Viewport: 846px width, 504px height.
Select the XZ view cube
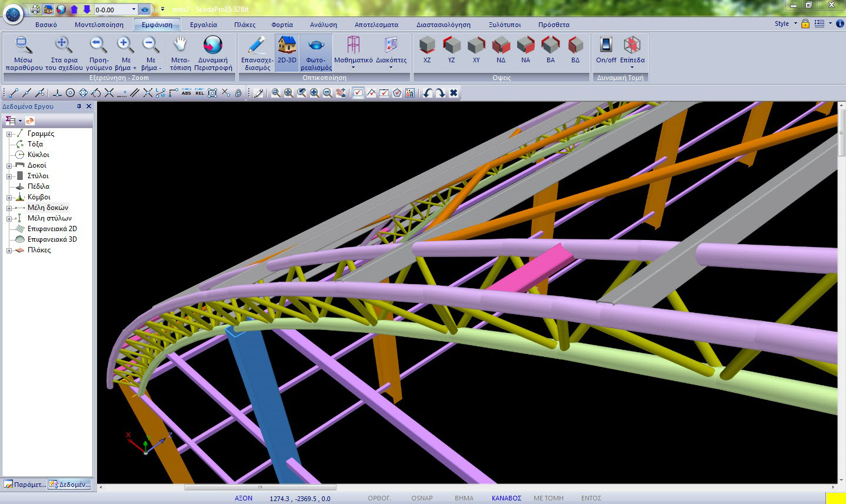click(x=427, y=49)
